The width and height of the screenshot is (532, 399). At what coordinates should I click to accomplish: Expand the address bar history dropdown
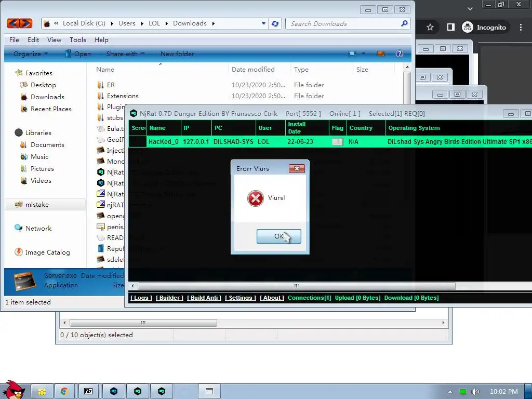click(263, 23)
